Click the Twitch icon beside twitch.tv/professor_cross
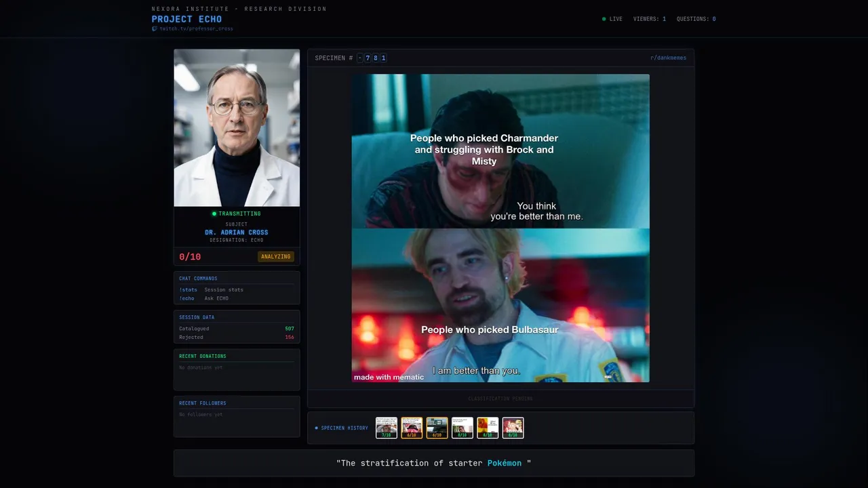The image size is (868, 488). pyautogui.click(x=155, y=28)
